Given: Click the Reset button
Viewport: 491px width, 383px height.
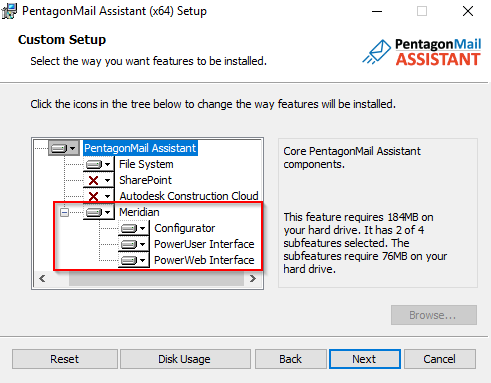Looking at the screenshot, I should [65, 359].
